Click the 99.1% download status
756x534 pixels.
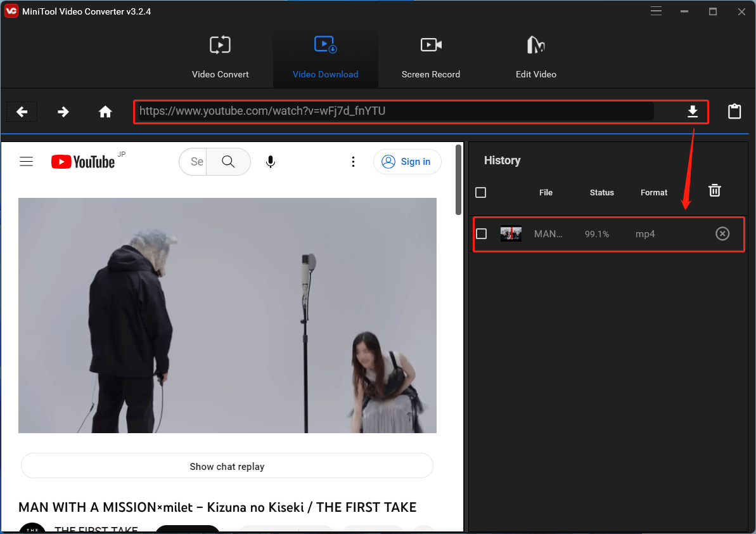click(597, 234)
